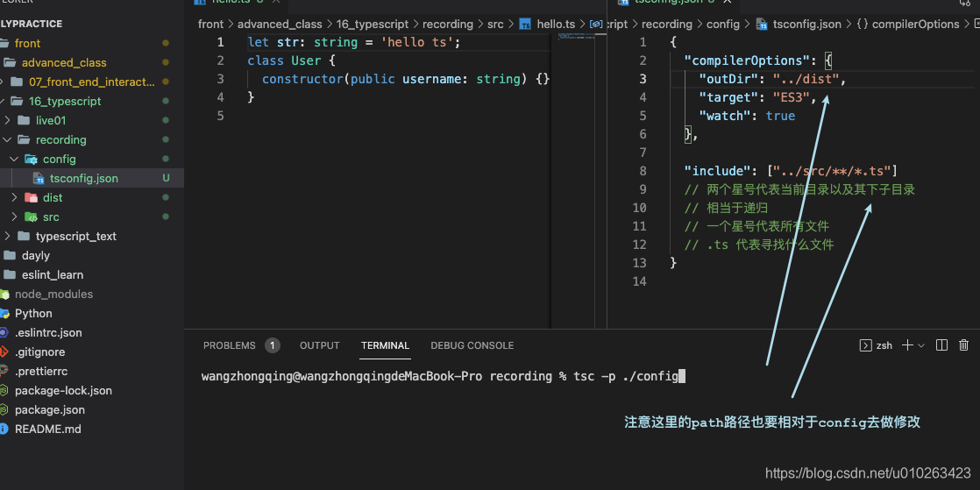Click 'advanced_class' in hello.ts breadcrumb
Image resolution: width=980 pixels, height=490 pixels.
280,25
